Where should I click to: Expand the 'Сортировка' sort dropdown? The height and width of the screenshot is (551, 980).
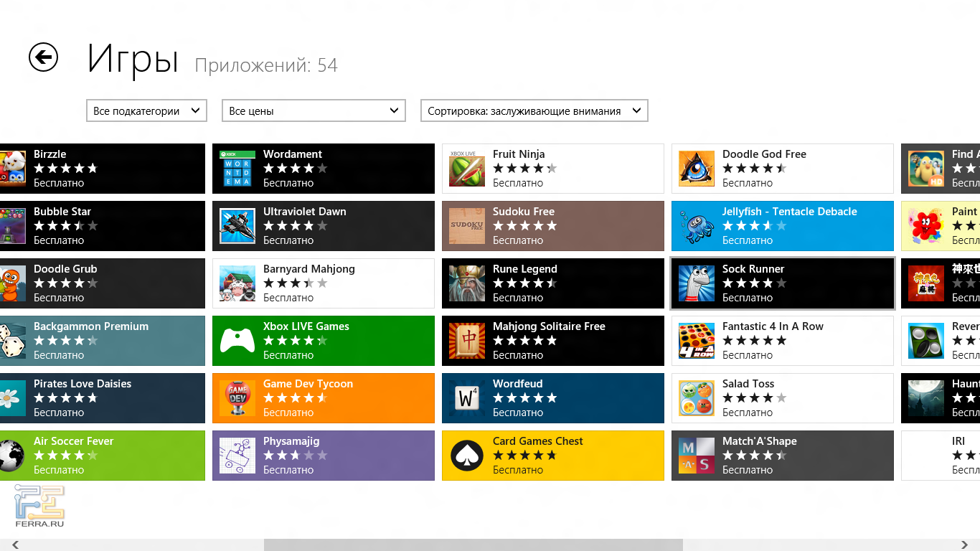(x=534, y=110)
